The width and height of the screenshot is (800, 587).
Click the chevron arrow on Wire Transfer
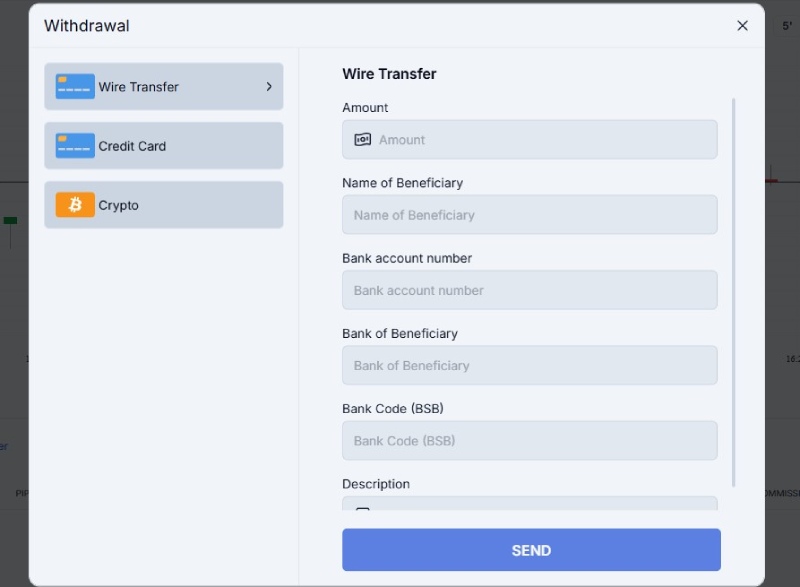269,87
